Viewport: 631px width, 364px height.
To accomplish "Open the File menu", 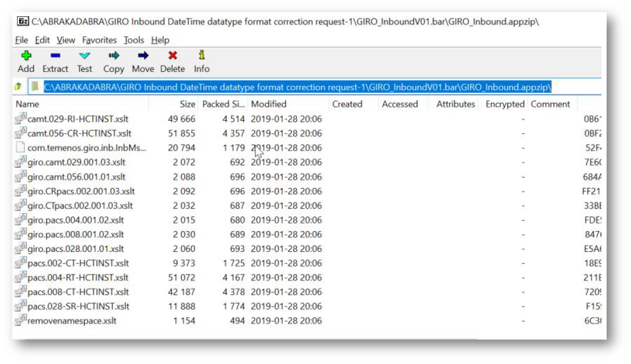I will pos(21,40).
